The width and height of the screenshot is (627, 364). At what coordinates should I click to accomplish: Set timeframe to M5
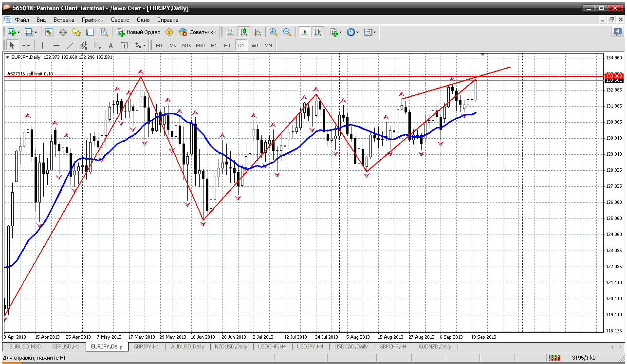173,45
